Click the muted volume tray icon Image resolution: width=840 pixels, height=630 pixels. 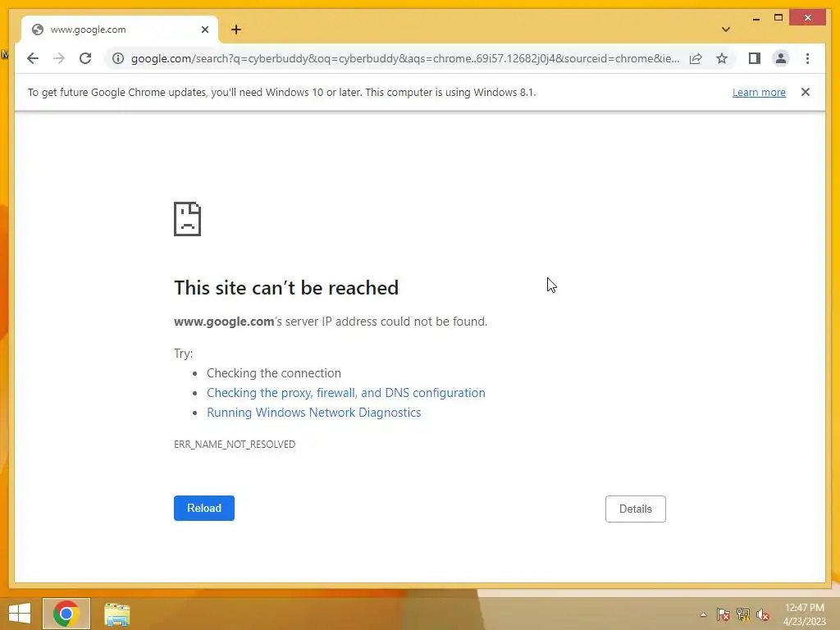pos(763,614)
